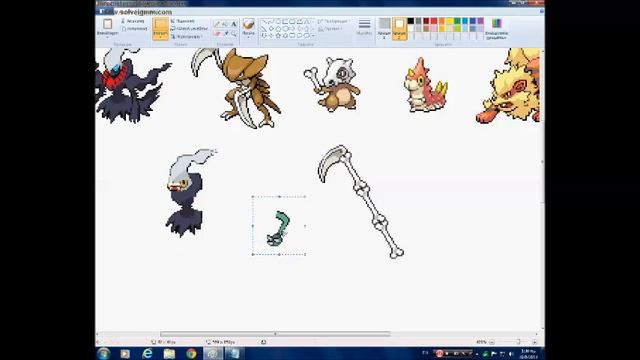640x360 pixels.
Task: Choose the Curve shape
Action: pos(271,22)
